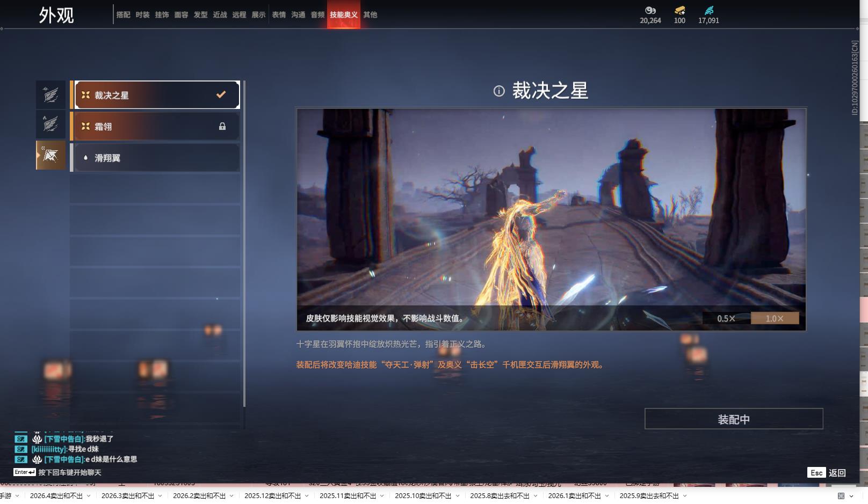This screenshot has height=504, width=868.
Task: Click the lock icon on 霜翎
Action: 222,127
